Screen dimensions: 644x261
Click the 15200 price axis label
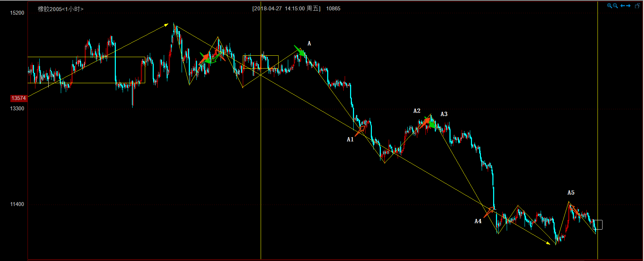coord(17,13)
